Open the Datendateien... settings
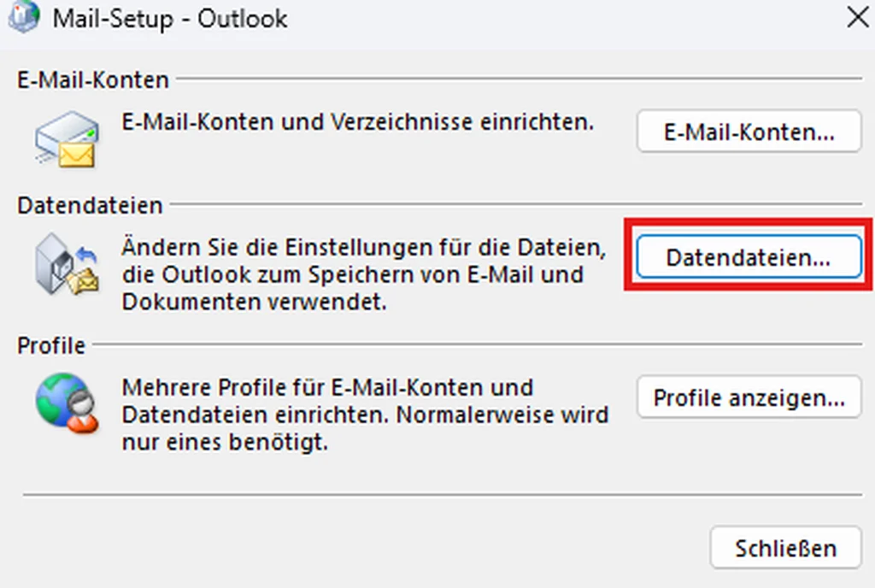 point(749,258)
